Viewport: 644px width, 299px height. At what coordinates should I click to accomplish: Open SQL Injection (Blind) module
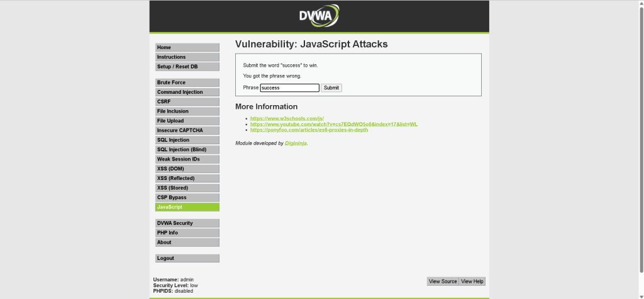(187, 150)
